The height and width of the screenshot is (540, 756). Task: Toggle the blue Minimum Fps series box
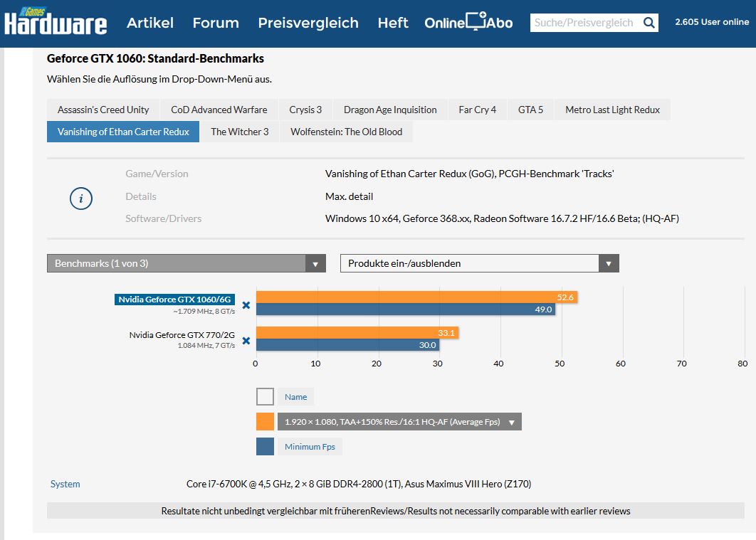point(265,447)
